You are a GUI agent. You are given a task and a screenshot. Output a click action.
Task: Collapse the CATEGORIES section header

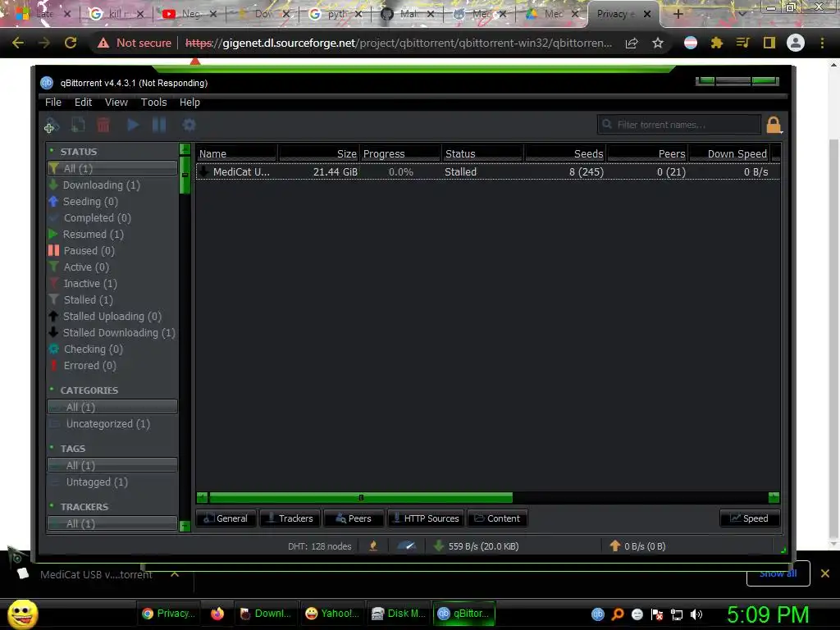click(89, 390)
